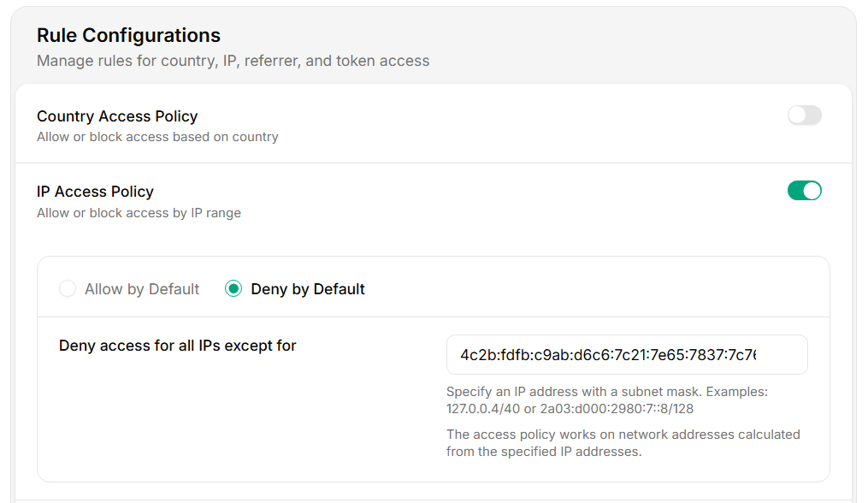Click the Rule Configurations heading
Screen dimensions: 868x503
coord(128,35)
